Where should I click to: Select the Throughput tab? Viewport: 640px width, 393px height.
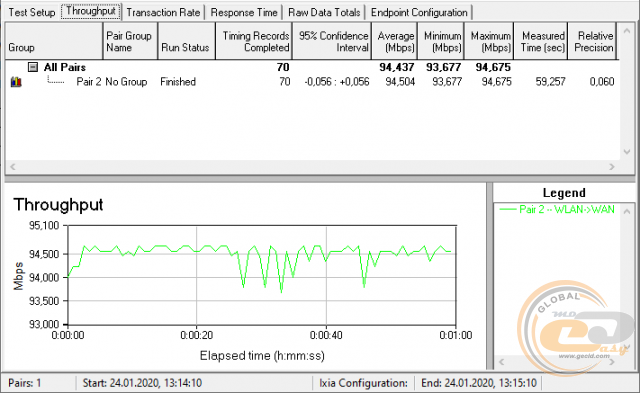pyautogui.click(x=91, y=11)
